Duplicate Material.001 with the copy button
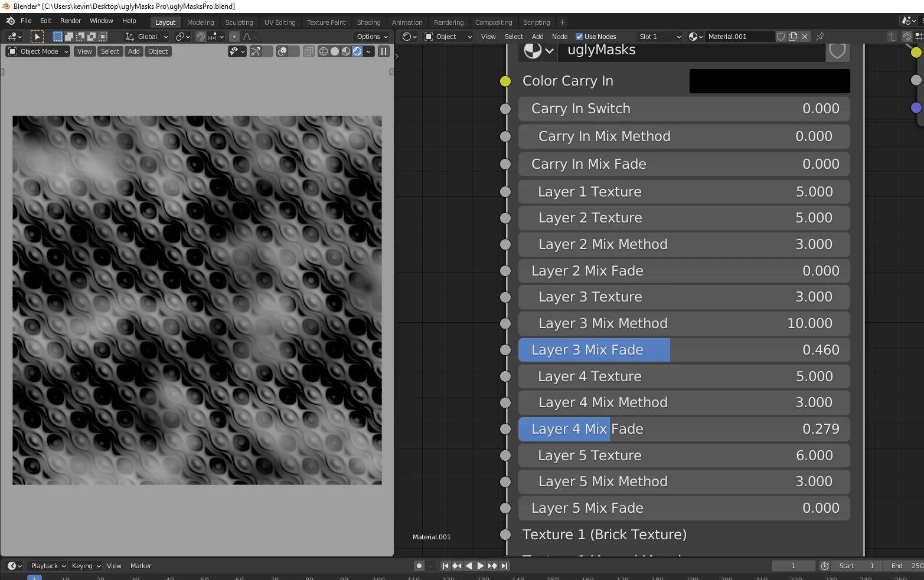This screenshot has height=580, width=924. tap(793, 37)
